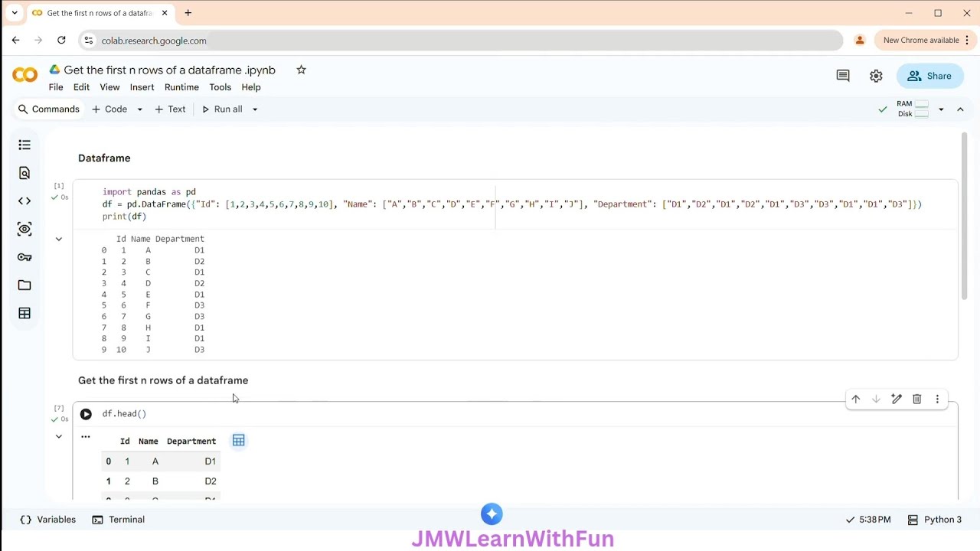This screenshot has width=980, height=551.
Task: Collapse the header toolbar chevron
Action: [x=960, y=109]
